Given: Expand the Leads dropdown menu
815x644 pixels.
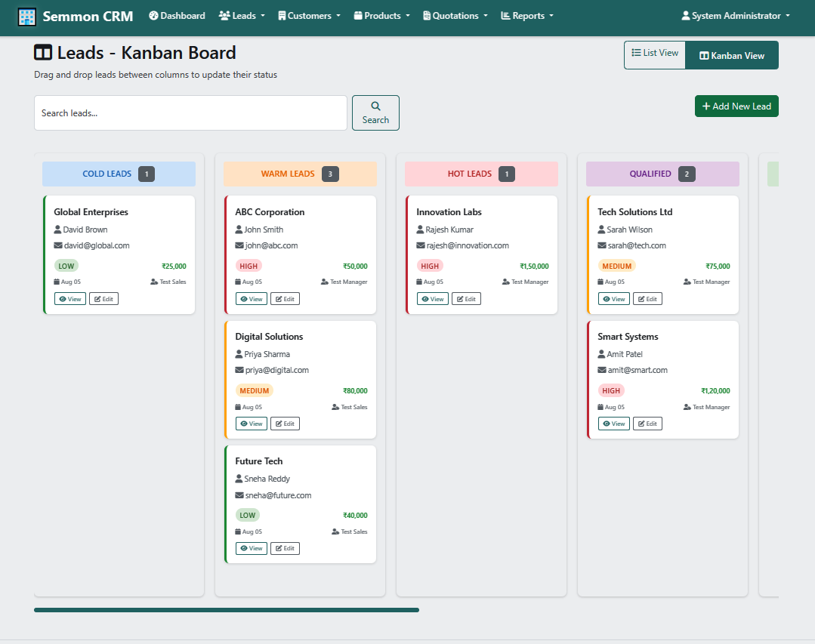Looking at the screenshot, I should 241,16.
